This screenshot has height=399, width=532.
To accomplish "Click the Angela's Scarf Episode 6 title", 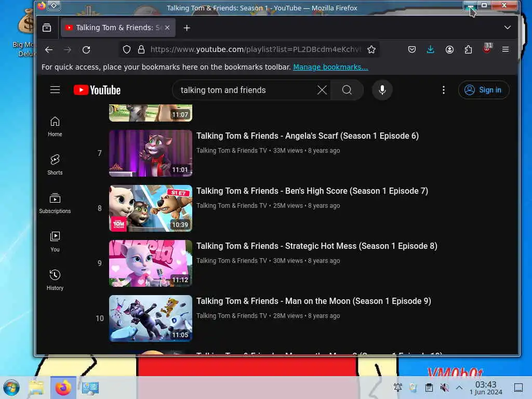I will (308, 136).
